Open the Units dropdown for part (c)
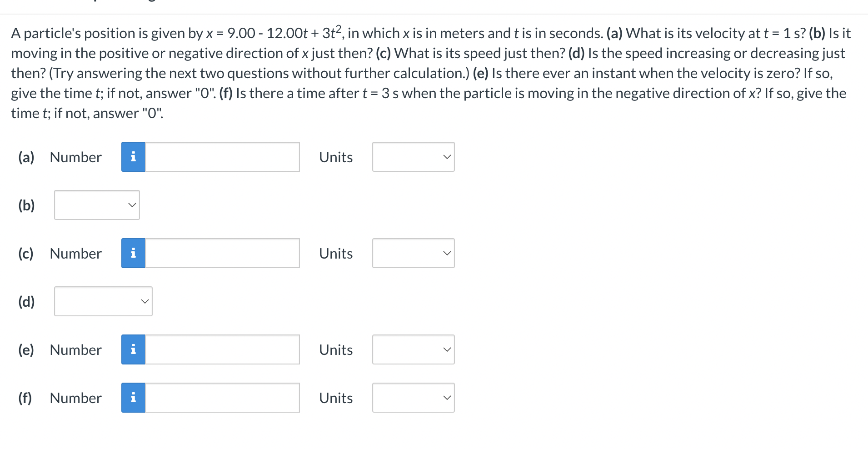Image resolution: width=868 pixels, height=449 pixels. point(413,253)
